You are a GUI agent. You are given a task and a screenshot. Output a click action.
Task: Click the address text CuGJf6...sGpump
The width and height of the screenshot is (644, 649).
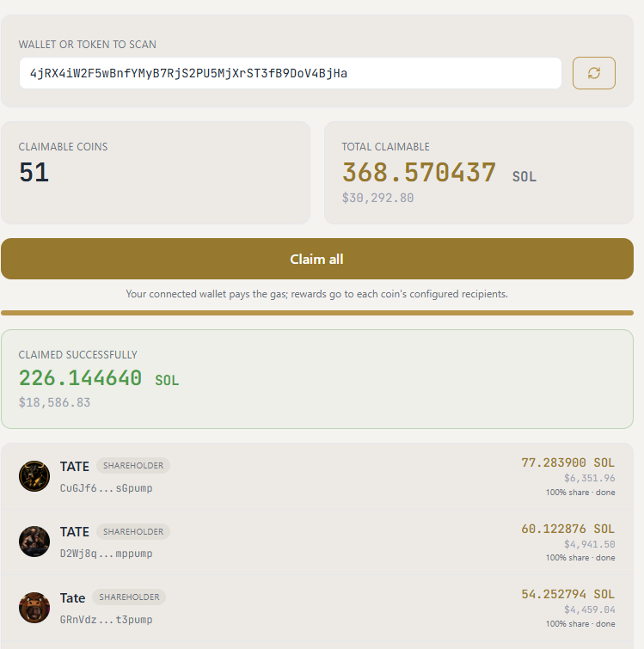tap(107, 488)
